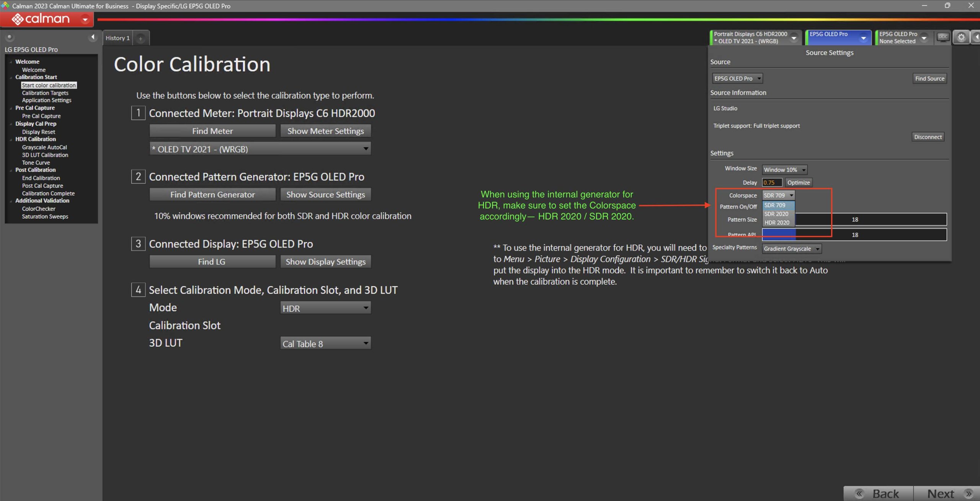Click the Next navigation button
The height and width of the screenshot is (501, 980).
pyautogui.click(x=947, y=493)
